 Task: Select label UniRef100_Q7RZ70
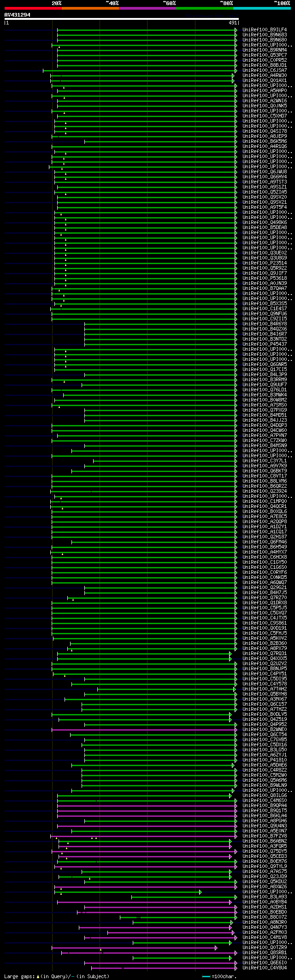pyautogui.click(x=265, y=598)
